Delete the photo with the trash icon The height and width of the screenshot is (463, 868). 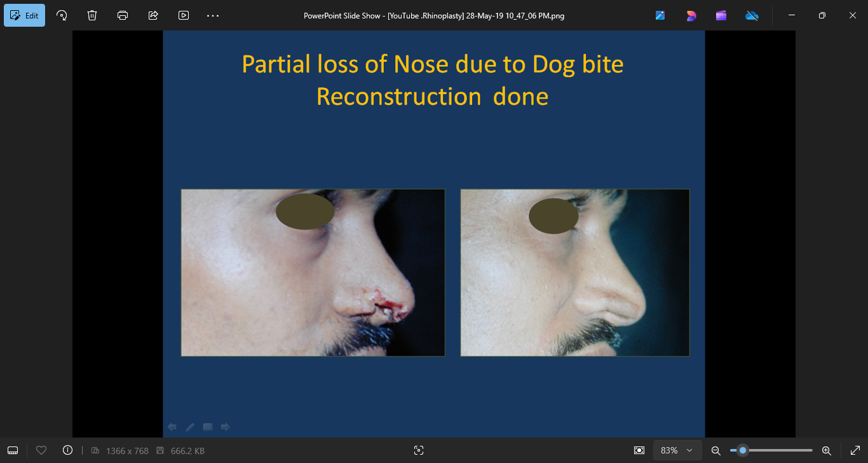[92, 15]
